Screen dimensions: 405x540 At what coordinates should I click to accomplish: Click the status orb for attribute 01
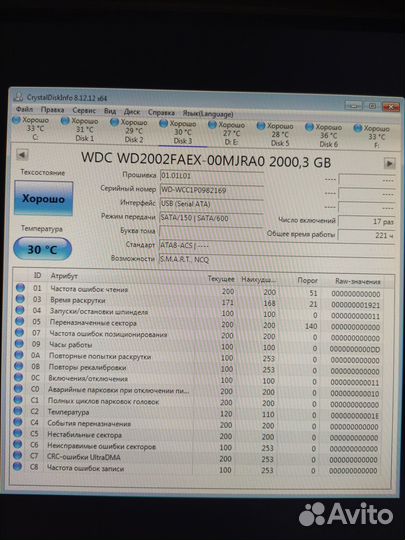pyautogui.click(x=20, y=288)
